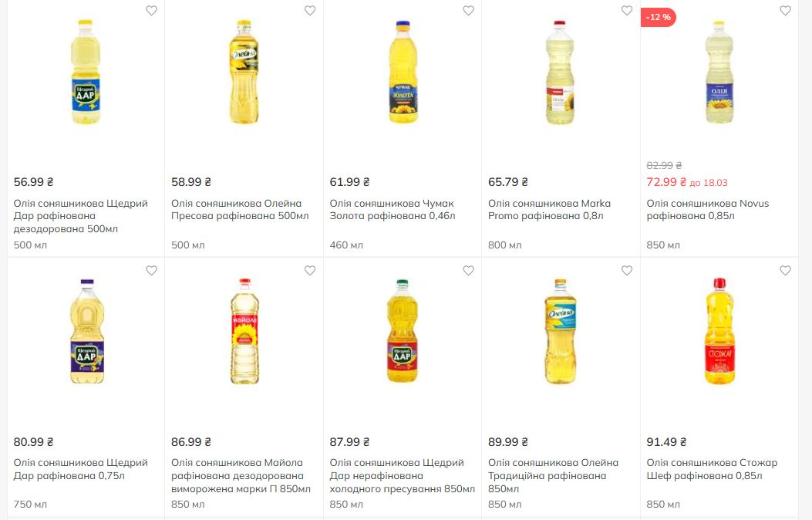Screen dimensions: 812x520
Task: Click the -12 % discount badge
Action: pyautogui.click(x=659, y=17)
